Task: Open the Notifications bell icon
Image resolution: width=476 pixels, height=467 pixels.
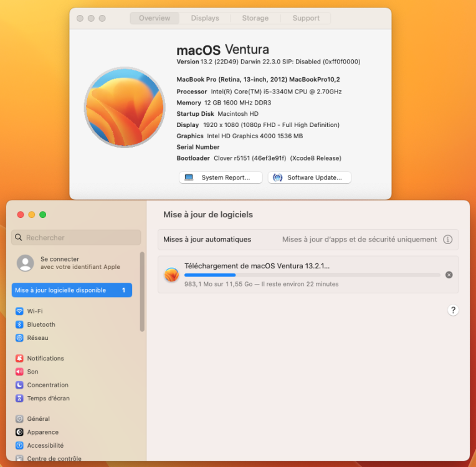Action: (19, 359)
